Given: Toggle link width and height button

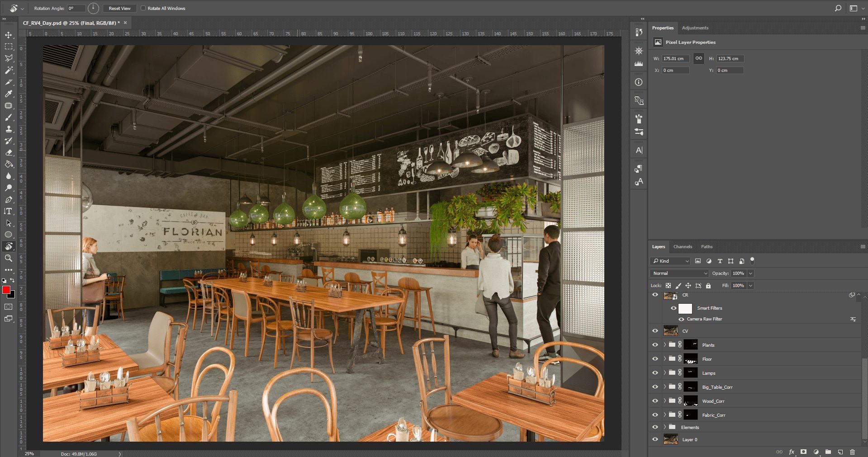Looking at the screenshot, I should pyautogui.click(x=699, y=58).
